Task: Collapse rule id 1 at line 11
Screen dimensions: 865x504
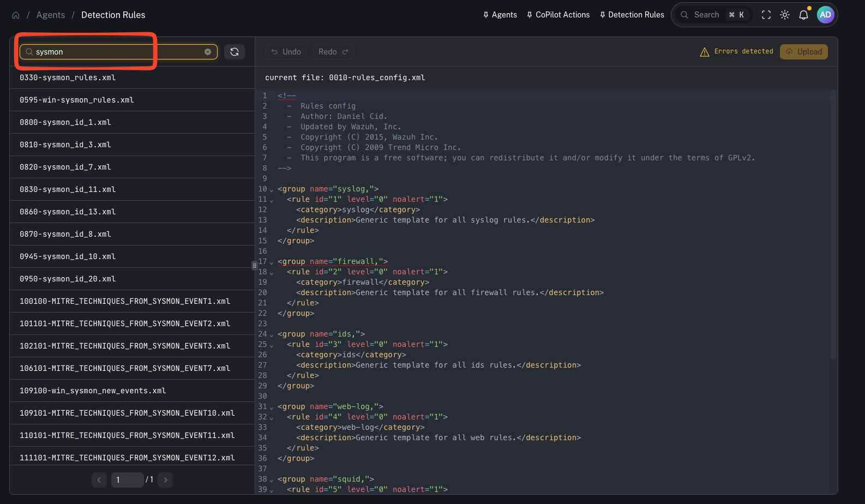Action: tap(272, 200)
